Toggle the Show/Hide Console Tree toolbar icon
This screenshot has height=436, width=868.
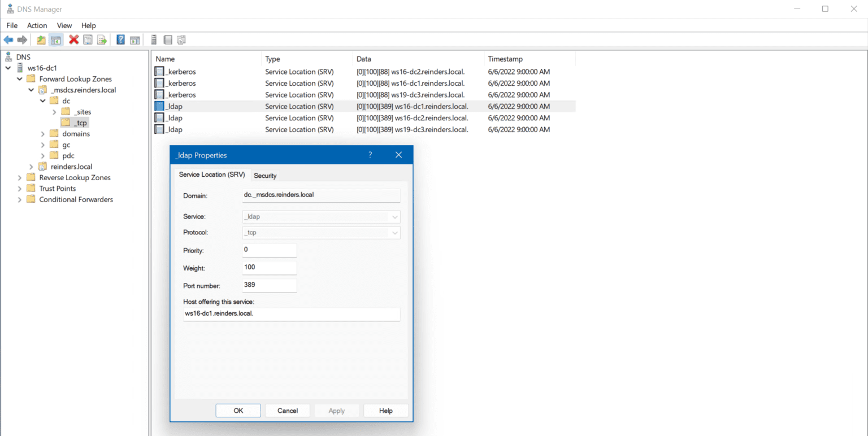(55, 39)
